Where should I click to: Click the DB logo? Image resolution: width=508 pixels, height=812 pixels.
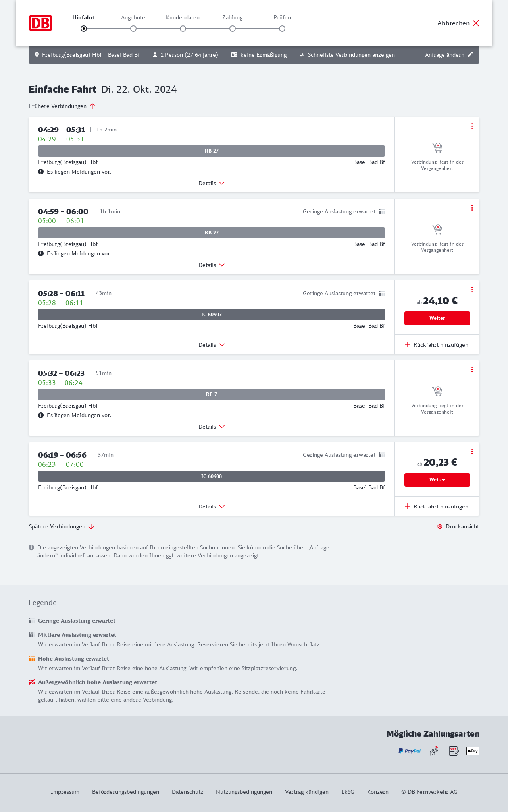[40, 23]
